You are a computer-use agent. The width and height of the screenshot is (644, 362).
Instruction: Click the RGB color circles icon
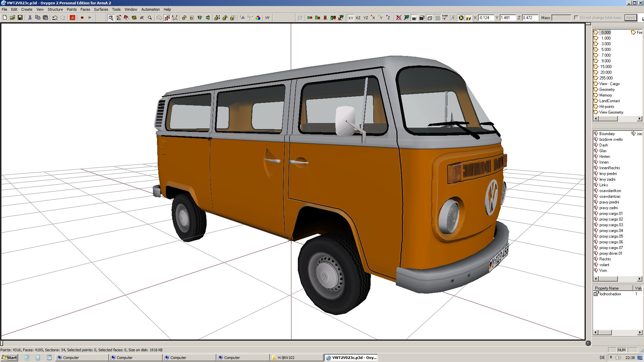(258, 18)
